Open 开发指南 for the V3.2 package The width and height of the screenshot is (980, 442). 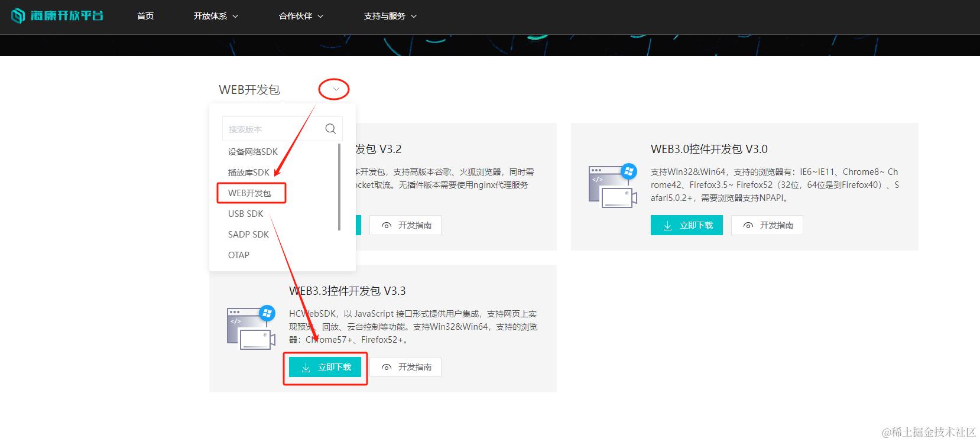point(405,225)
